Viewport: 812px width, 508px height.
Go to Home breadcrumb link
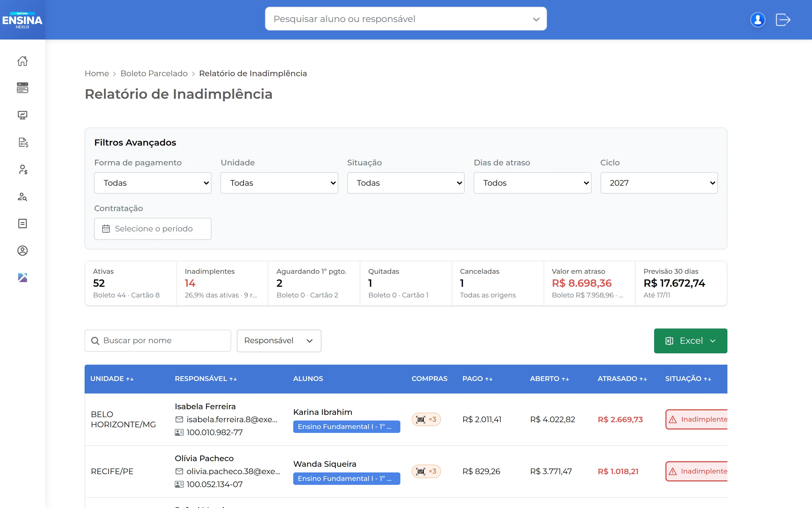[97, 74]
